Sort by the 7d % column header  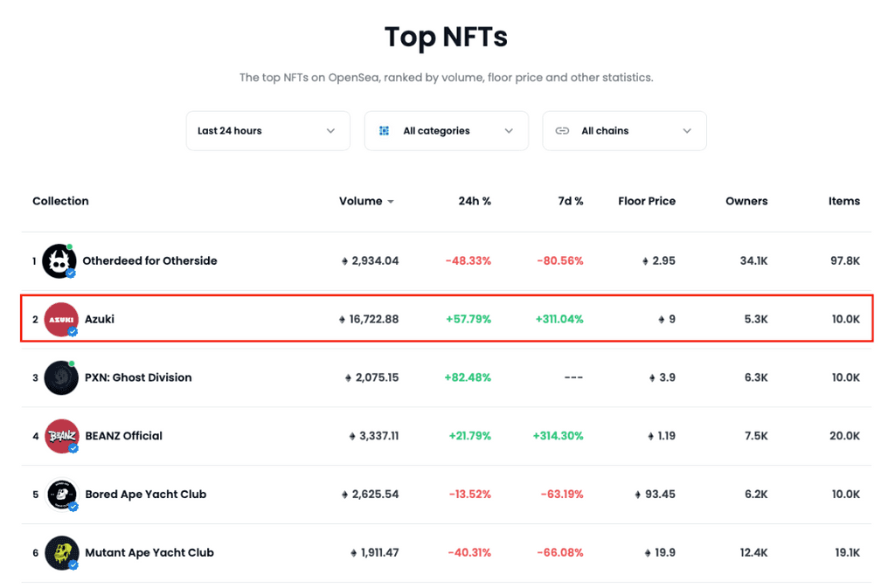tap(571, 201)
